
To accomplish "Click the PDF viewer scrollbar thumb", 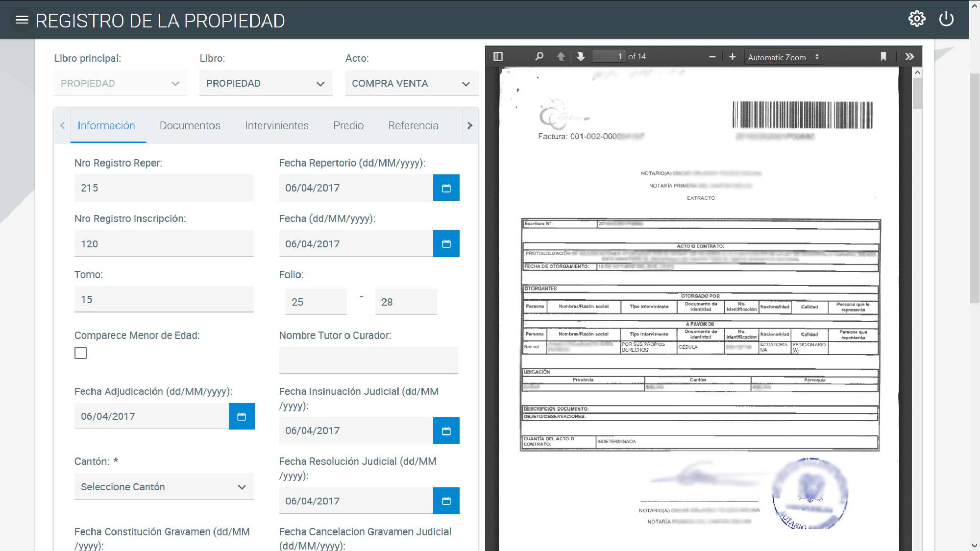I will [917, 94].
